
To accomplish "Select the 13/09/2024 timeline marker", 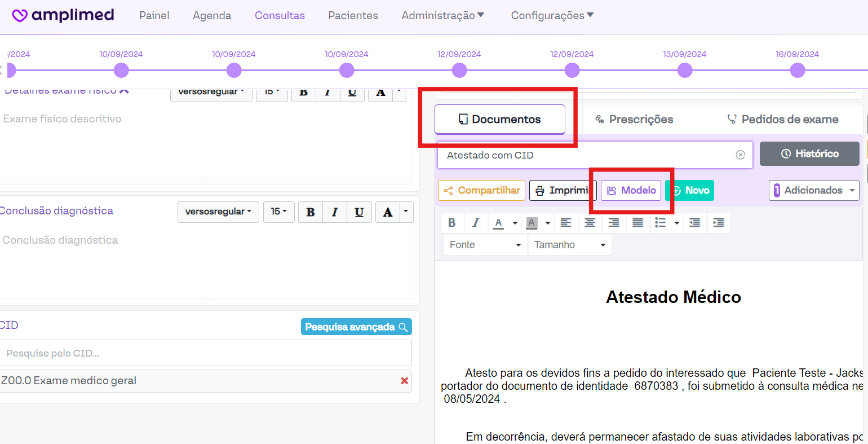I will pyautogui.click(x=685, y=71).
